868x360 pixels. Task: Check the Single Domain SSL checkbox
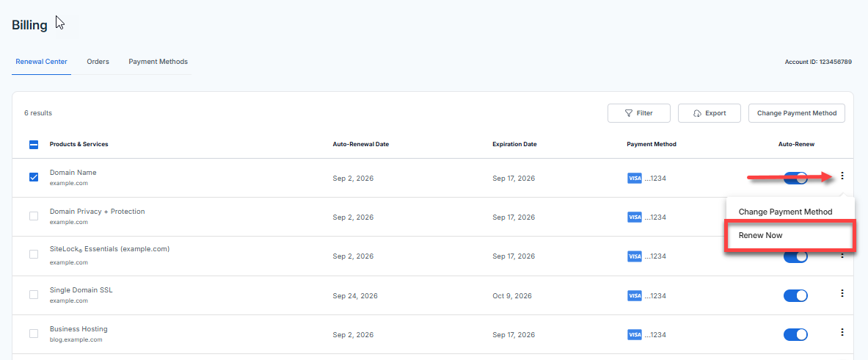tap(34, 295)
